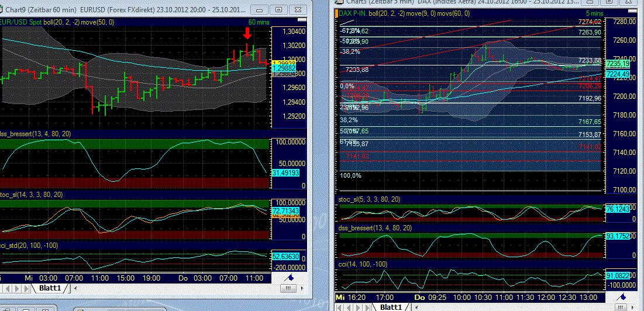
Task: Select the Blatt1 tab in Chart9
Action: [x=50, y=288]
